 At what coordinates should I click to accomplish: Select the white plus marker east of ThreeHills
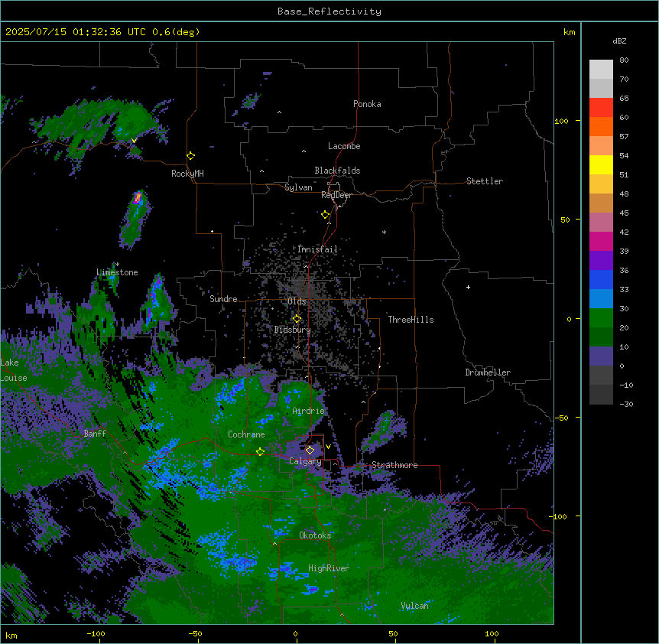pyautogui.click(x=468, y=287)
